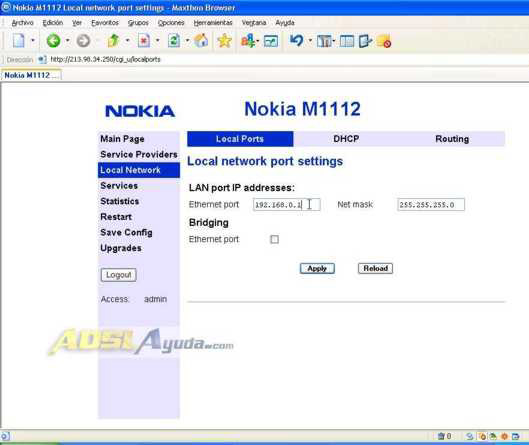Click the grey Forward arrow icon
Image resolution: width=529 pixels, height=445 pixels.
83,41
